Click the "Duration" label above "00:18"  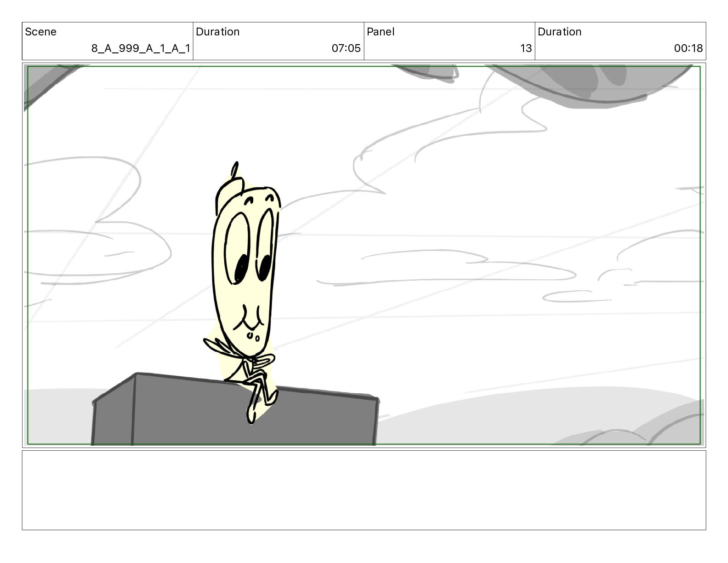(x=559, y=32)
